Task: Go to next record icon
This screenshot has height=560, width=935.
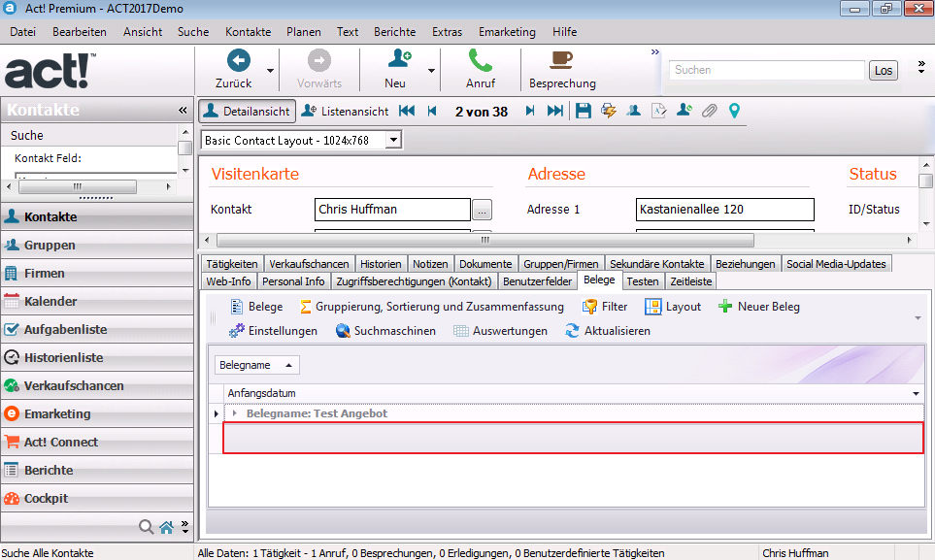Action: click(x=529, y=111)
